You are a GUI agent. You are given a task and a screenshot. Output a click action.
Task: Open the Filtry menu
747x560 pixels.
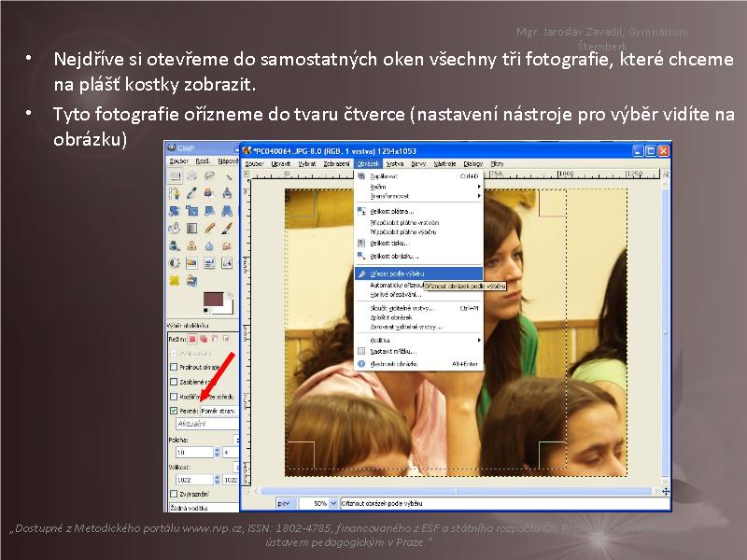(497, 164)
